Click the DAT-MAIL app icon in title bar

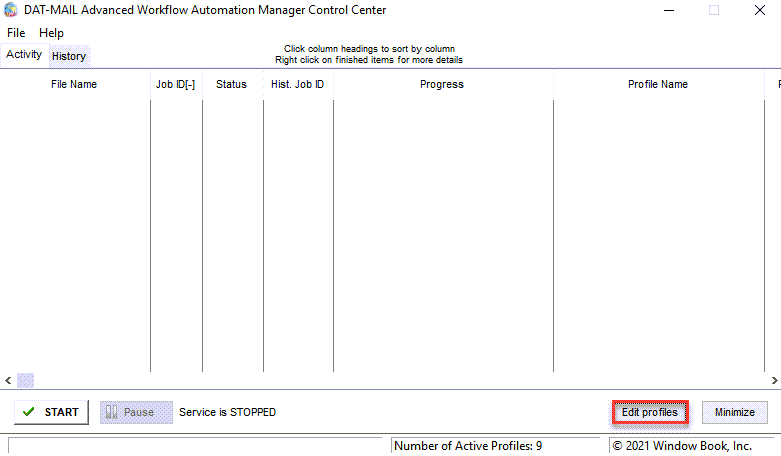(10, 10)
